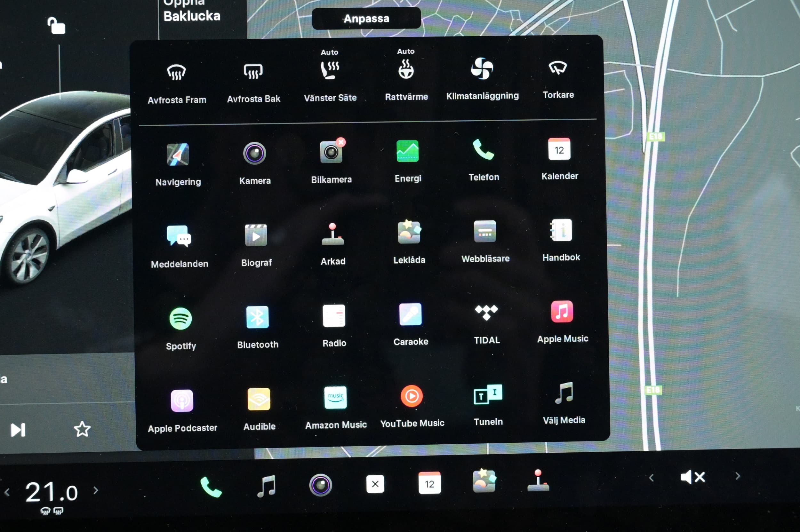This screenshot has height=532, width=800.
Task: Close app launcher with dock X
Action: point(375,484)
